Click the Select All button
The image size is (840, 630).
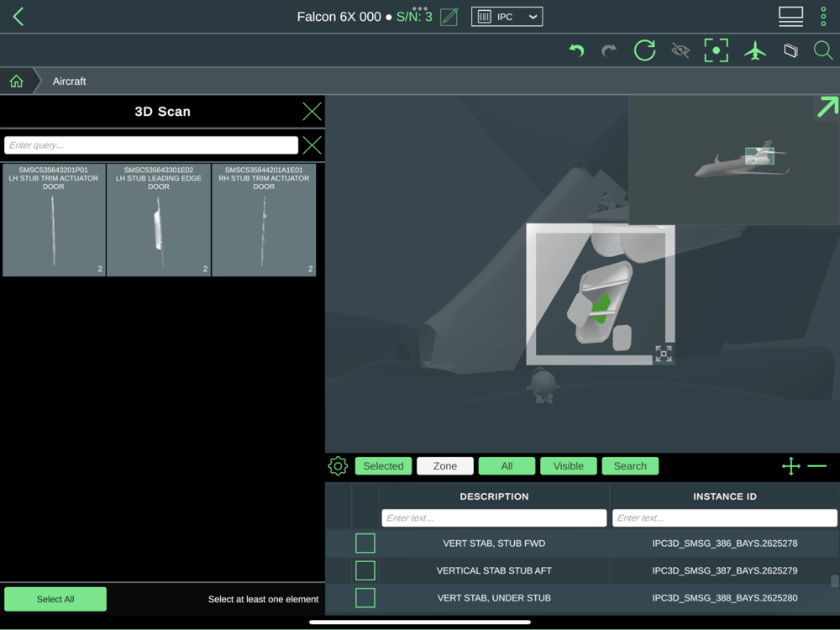[55, 599]
